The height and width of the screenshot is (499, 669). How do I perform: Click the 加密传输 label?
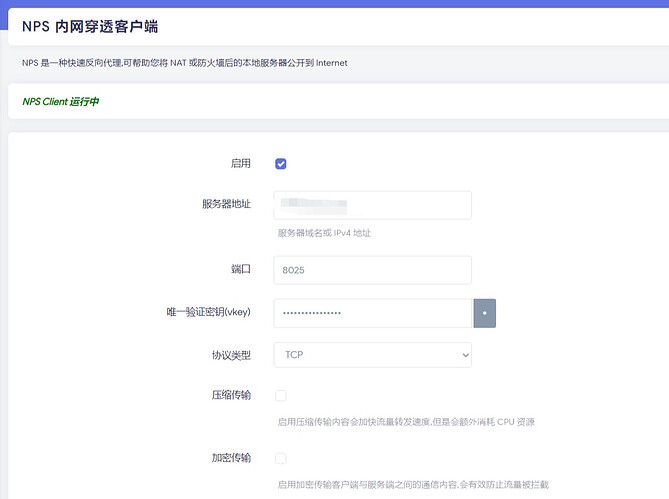(226, 458)
